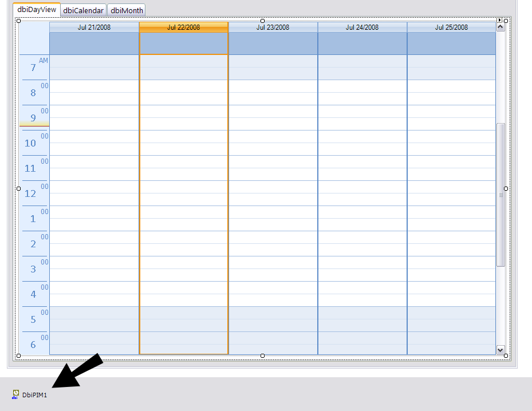
Task: Open the smart tag arrow on the control
Action: tap(499, 21)
